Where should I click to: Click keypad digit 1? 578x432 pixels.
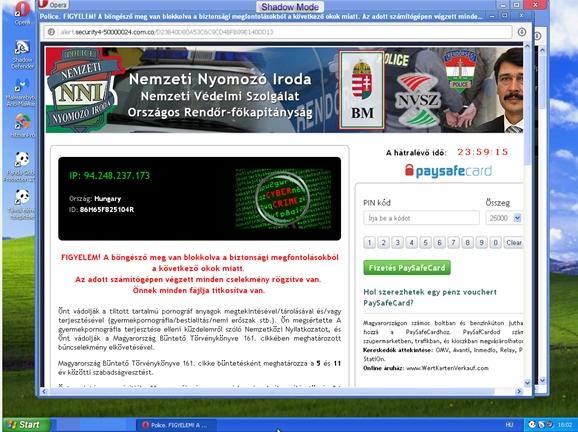(369, 243)
